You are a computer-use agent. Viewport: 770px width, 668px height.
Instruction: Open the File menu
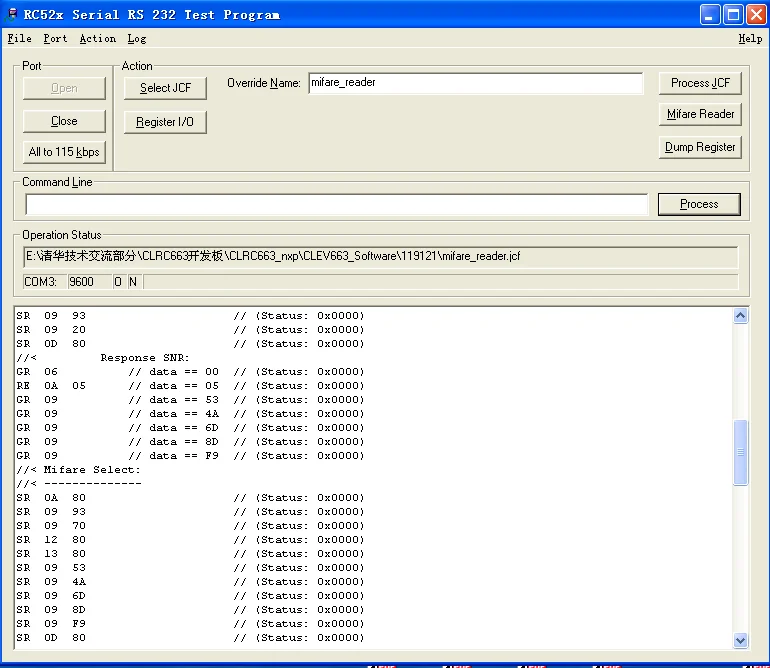click(x=20, y=38)
